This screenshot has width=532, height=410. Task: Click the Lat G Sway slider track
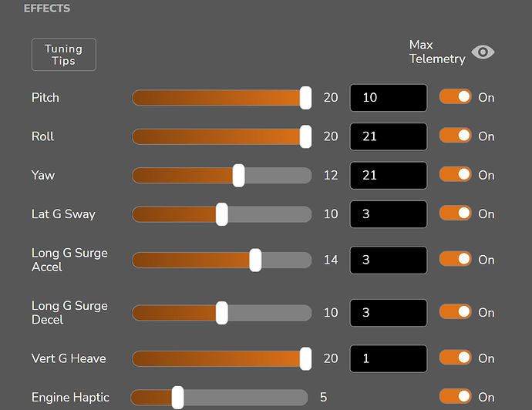(221, 214)
